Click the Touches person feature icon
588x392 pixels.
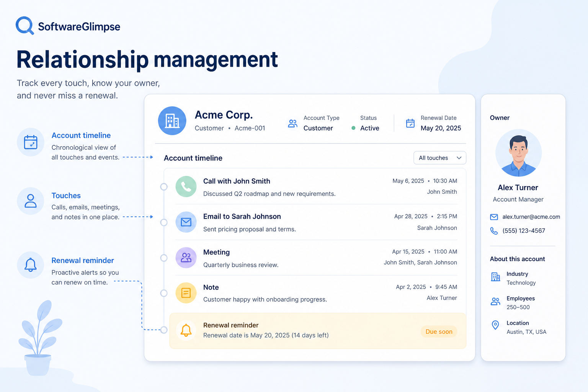tap(31, 201)
